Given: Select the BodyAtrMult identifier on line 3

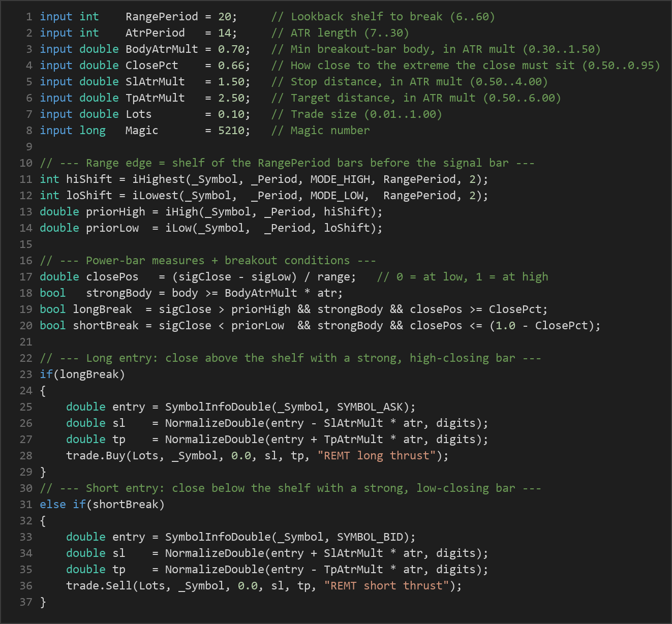Looking at the screenshot, I should (x=162, y=49).
